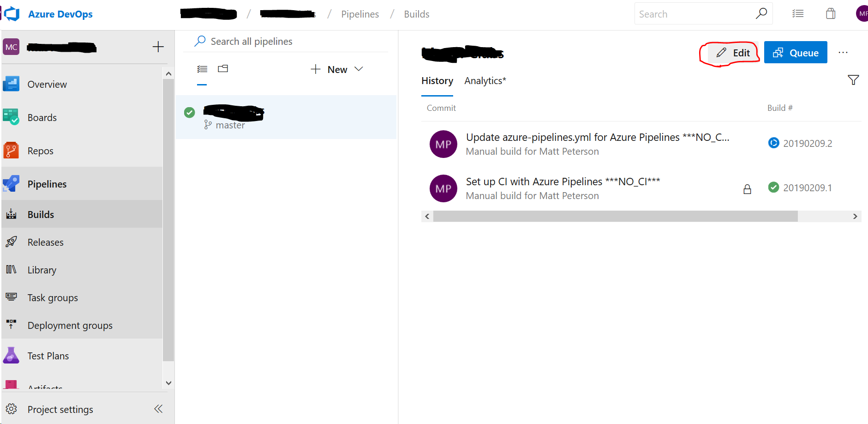Click the Library label in sidebar

point(42,270)
